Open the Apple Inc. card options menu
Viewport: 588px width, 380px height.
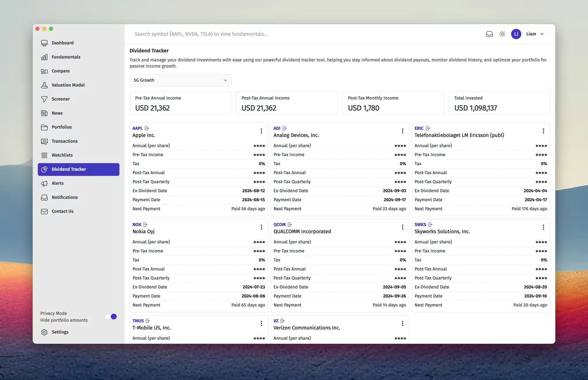261,131
